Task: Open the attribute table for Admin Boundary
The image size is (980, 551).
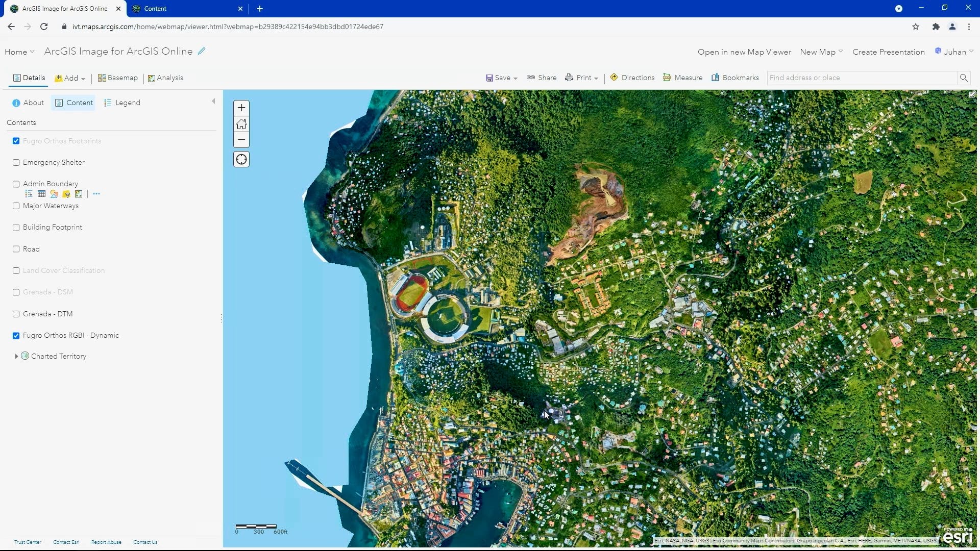Action: coord(41,194)
